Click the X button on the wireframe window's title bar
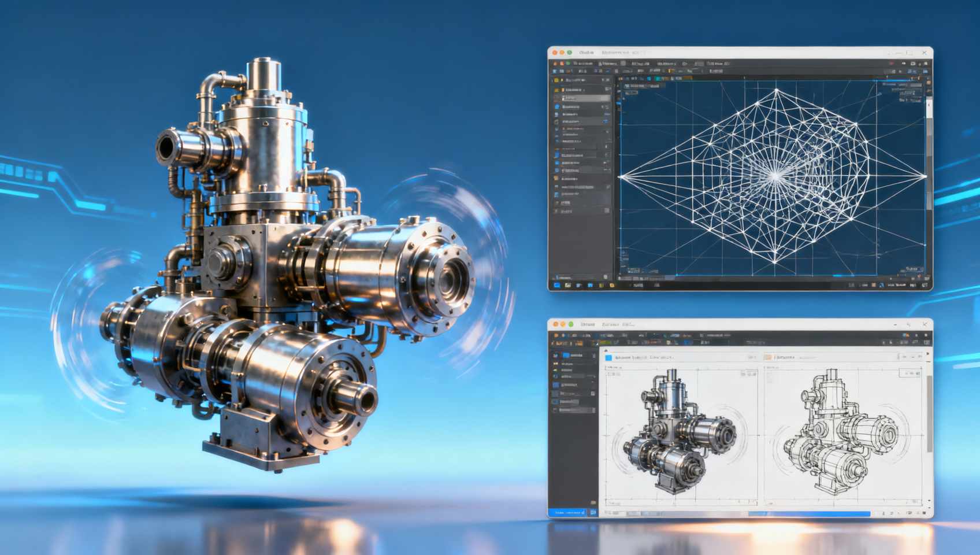The width and height of the screenshot is (980, 555). [925, 53]
